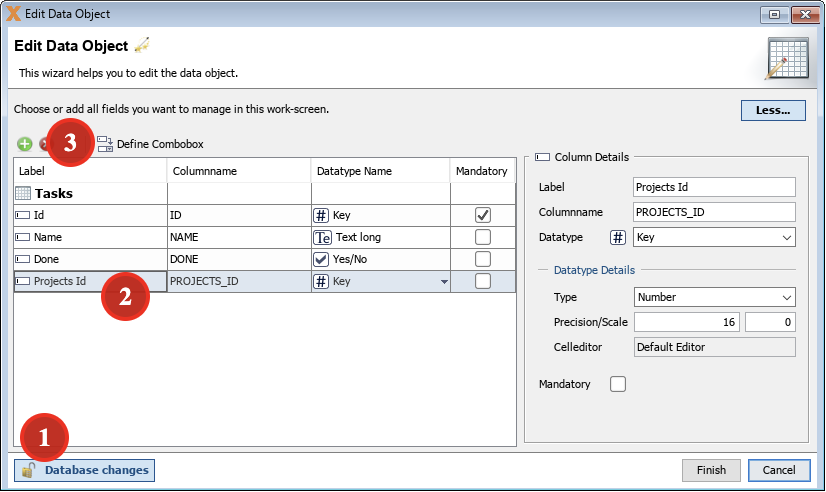Uncheck Mandatory for the Id row

(483, 215)
